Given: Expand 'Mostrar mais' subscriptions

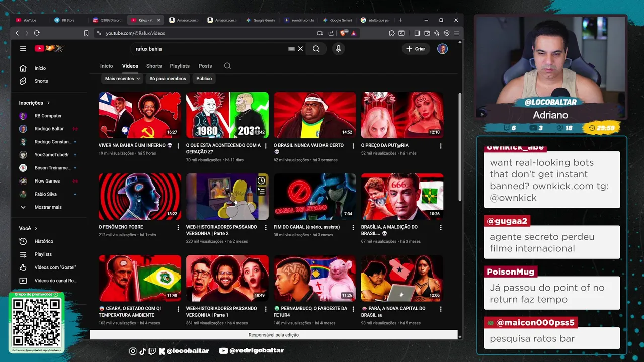Looking at the screenshot, I should [x=48, y=207].
